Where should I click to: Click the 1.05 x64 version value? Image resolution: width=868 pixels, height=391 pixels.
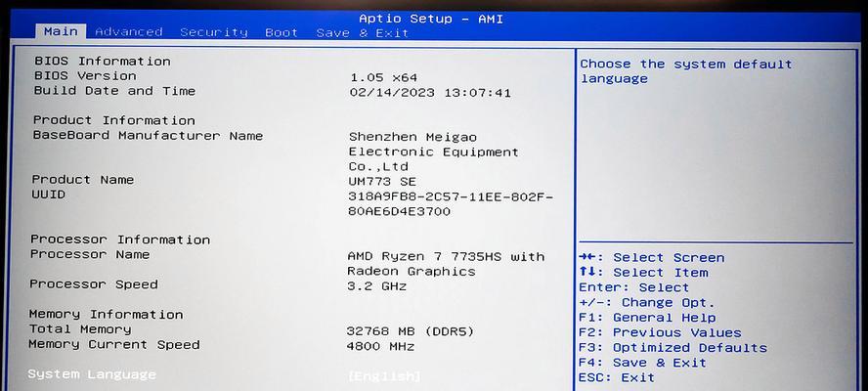point(383,77)
